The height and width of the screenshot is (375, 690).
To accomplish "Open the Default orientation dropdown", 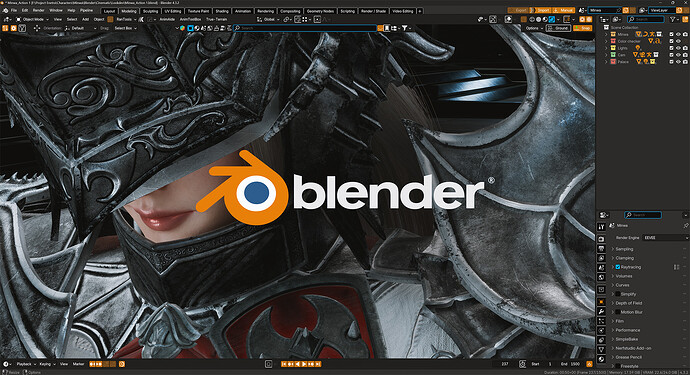I will coord(80,28).
